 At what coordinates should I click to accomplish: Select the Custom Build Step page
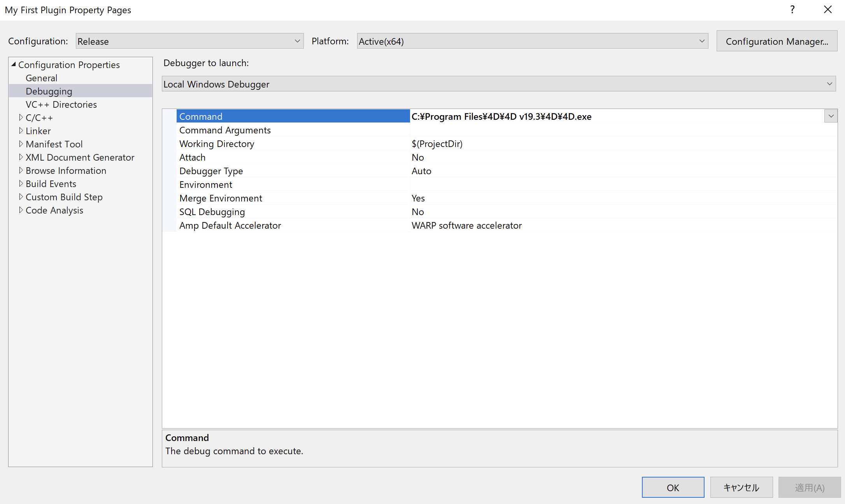tap(64, 197)
